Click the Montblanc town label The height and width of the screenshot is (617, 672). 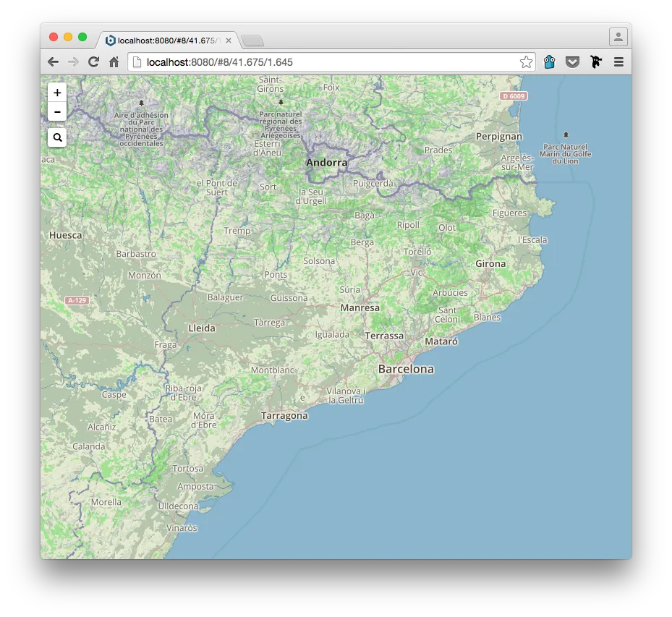273,370
